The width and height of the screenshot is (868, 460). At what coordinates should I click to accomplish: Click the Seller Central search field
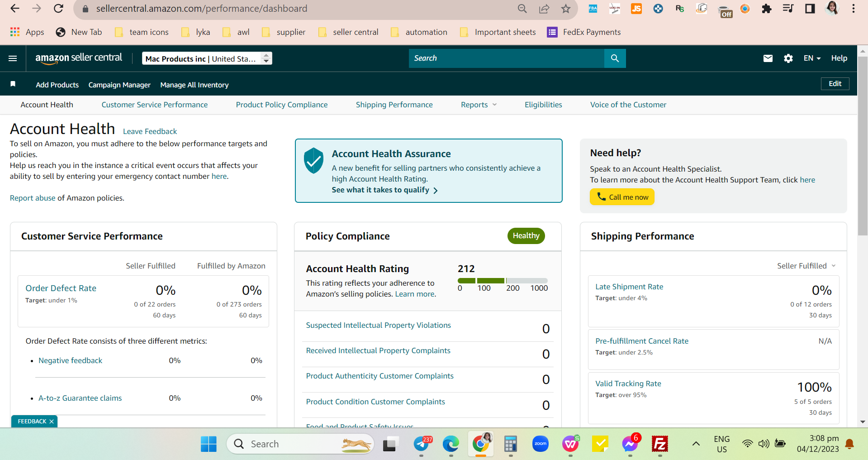click(507, 58)
